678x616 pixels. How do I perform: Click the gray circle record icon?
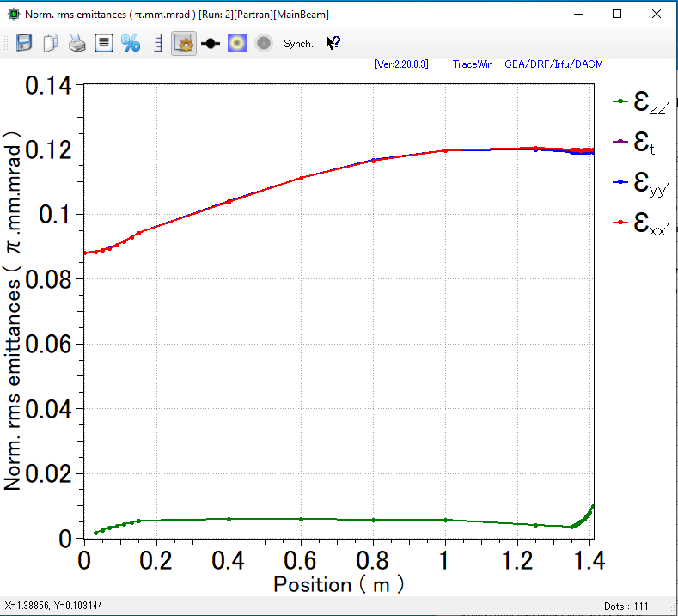pyautogui.click(x=264, y=43)
